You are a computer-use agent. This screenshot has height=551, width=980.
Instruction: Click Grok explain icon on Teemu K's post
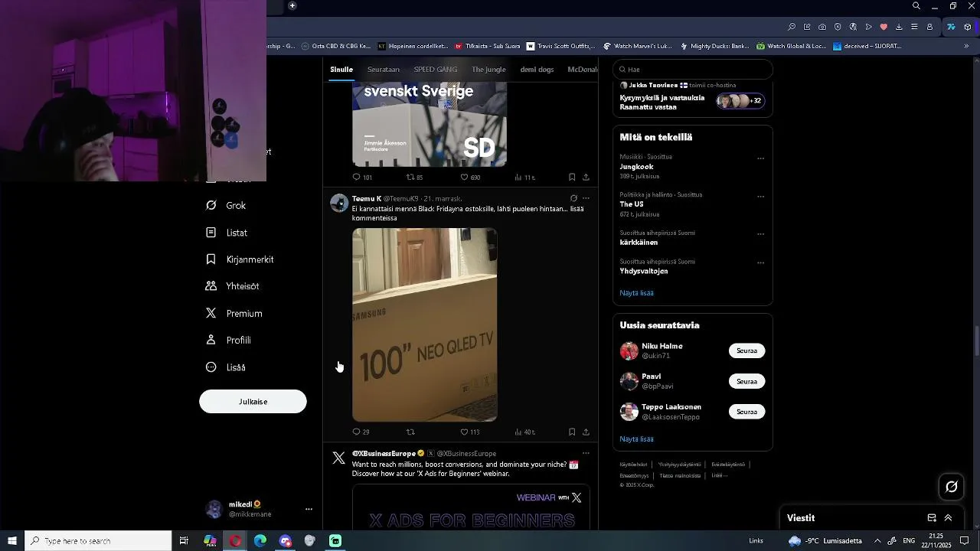(573, 198)
